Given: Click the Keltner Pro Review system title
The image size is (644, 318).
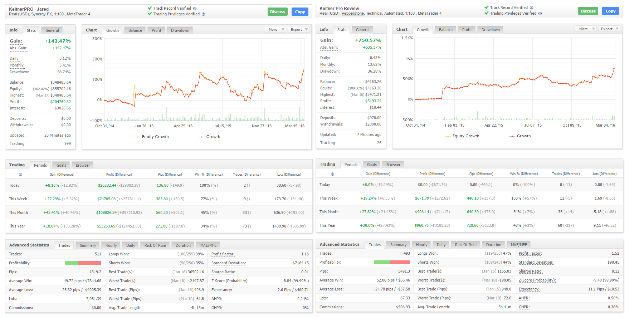Looking at the screenshot, I should 339,9.
